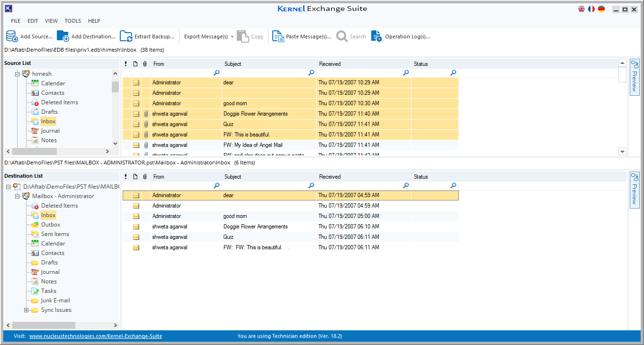Click the Add Source toolbar icon
The width and height of the screenshot is (644, 345).
(x=12, y=36)
